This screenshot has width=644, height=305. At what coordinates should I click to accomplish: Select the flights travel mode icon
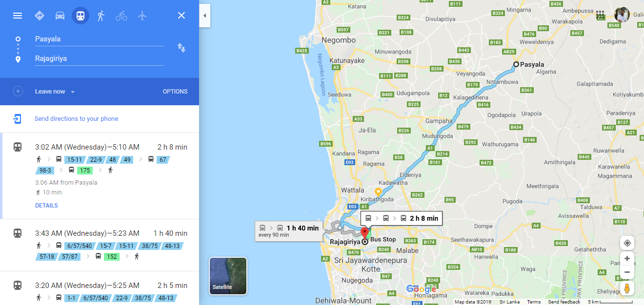click(142, 16)
